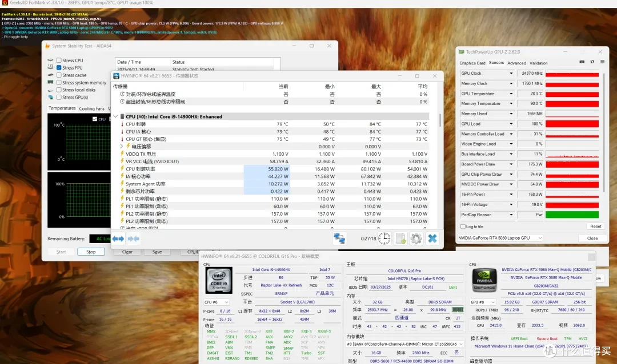Toggle the CPU checkbox on temperature graph
This screenshot has width=617, height=364.
(x=95, y=119)
